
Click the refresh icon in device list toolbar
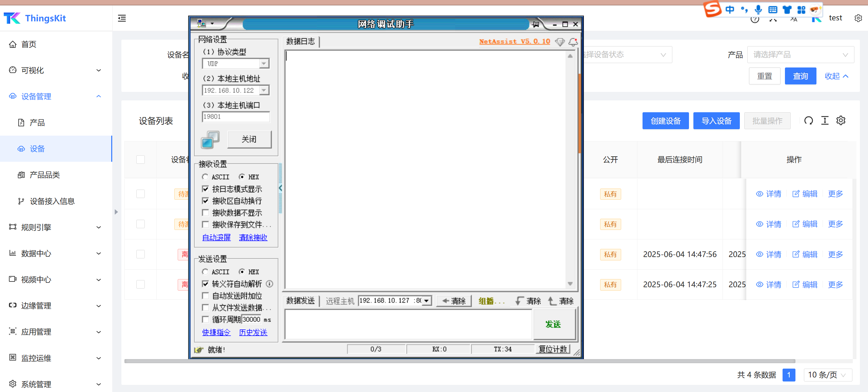pyautogui.click(x=808, y=121)
